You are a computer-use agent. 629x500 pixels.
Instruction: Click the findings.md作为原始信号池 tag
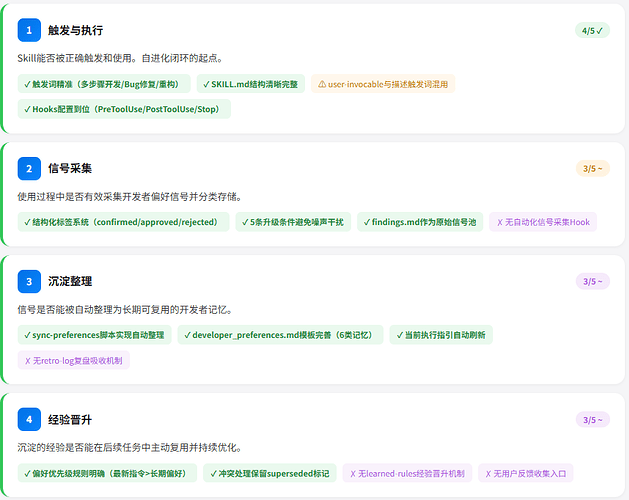tap(420, 222)
